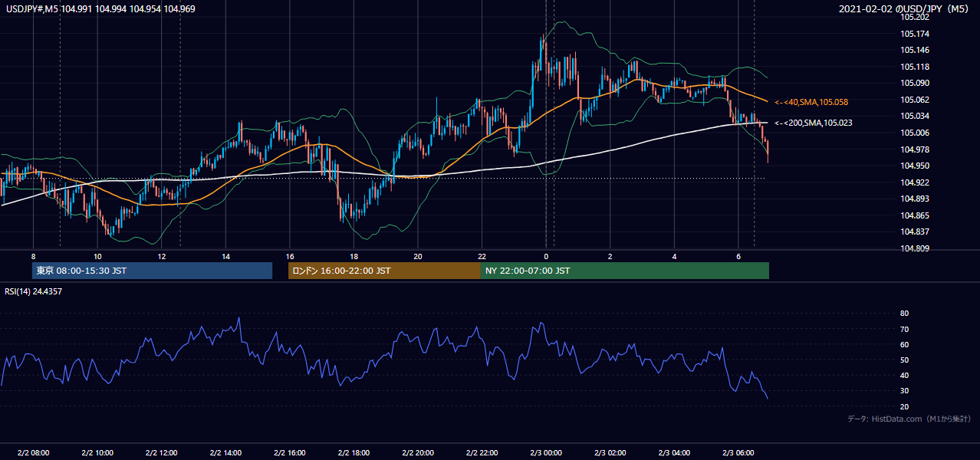Click RSI scale value 70
980x460 pixels.
904,329
